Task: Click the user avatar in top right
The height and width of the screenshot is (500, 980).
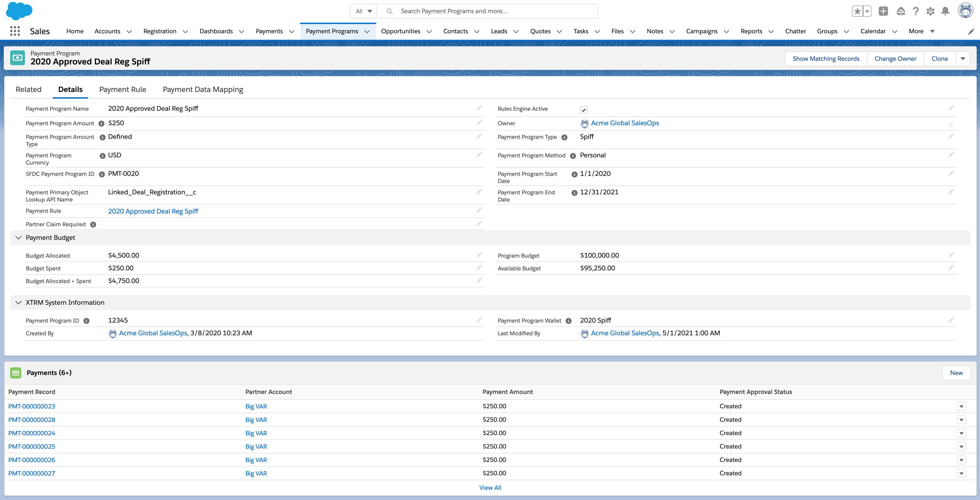Action: [x=966, y=11]
